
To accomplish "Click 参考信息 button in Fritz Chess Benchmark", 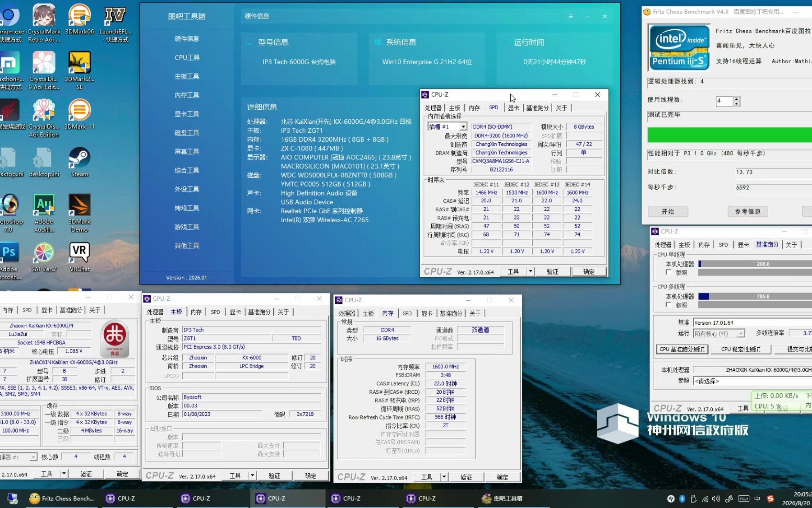I will coord(748,211).
